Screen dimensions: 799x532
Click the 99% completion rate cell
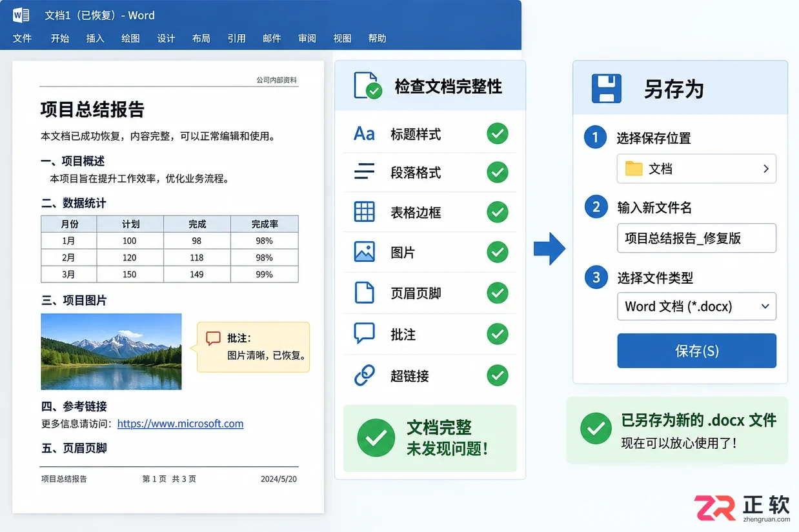point(265,274)
